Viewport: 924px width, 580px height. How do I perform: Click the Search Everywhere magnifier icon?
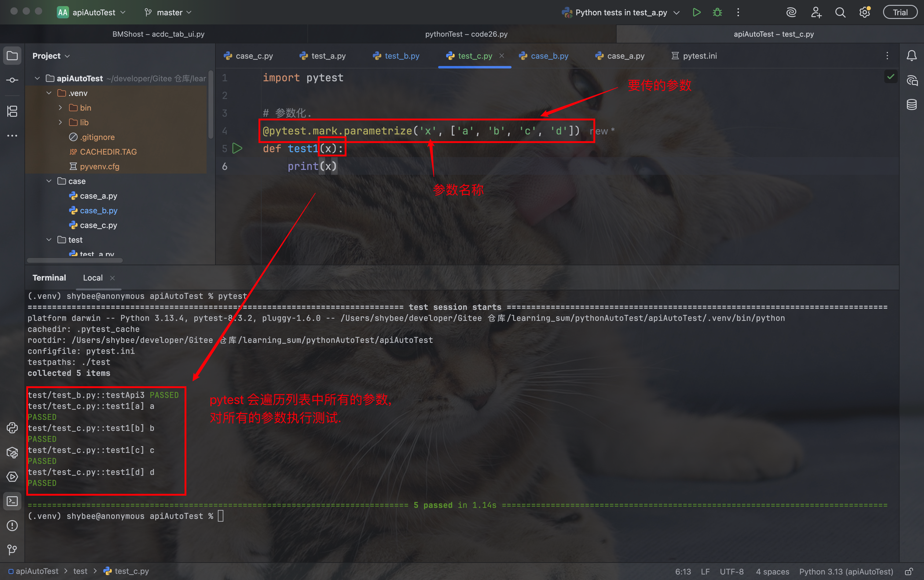point(840,12)
